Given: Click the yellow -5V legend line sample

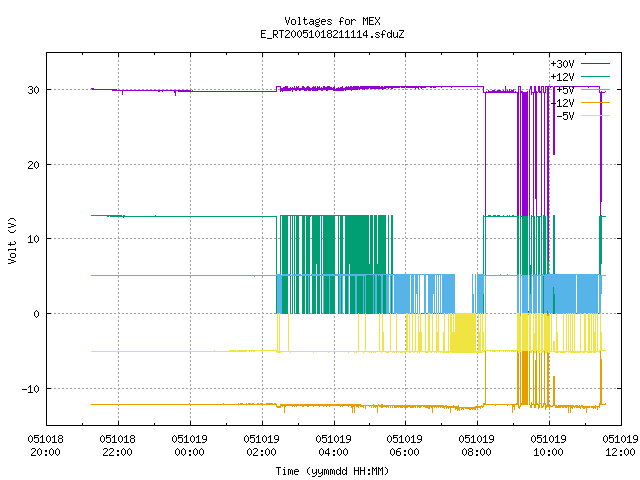Looking at the screenshot, I should tap(596, 116).
